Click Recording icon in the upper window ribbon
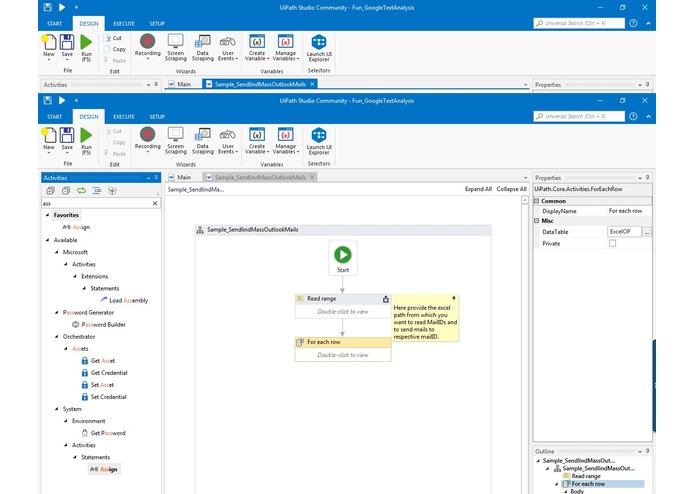Image resolution: width=695 pixels, height=494 pixels. 148,41
